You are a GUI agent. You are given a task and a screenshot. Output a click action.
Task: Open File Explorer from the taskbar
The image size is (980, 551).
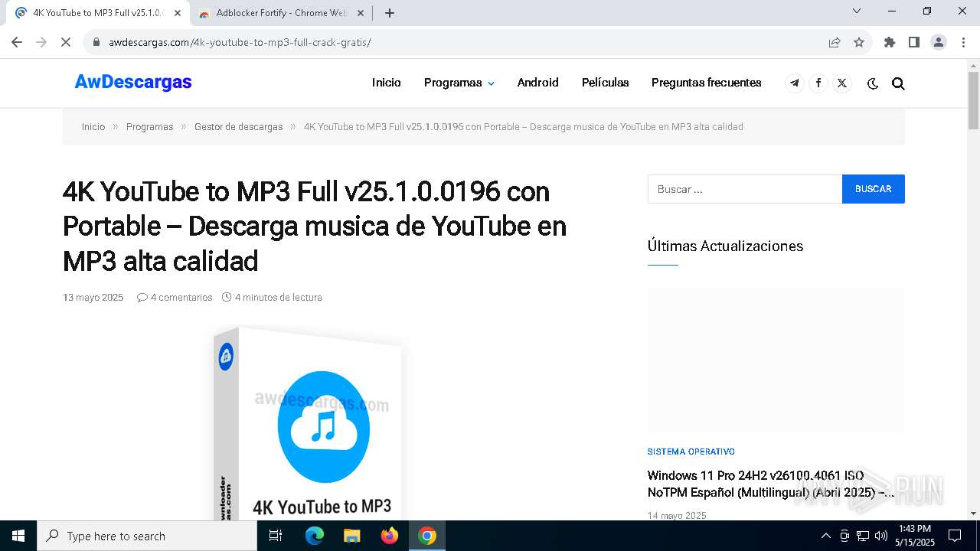point(351,536)
